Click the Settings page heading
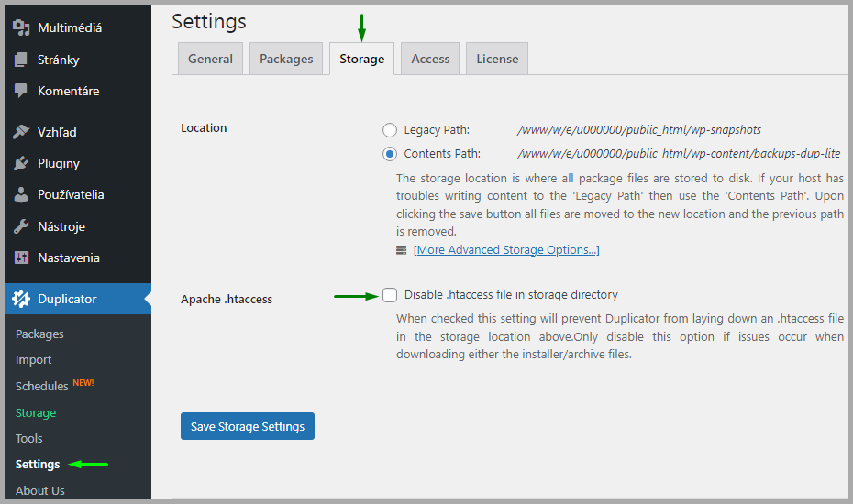853x504 pixels. click(x=209, y=21)
